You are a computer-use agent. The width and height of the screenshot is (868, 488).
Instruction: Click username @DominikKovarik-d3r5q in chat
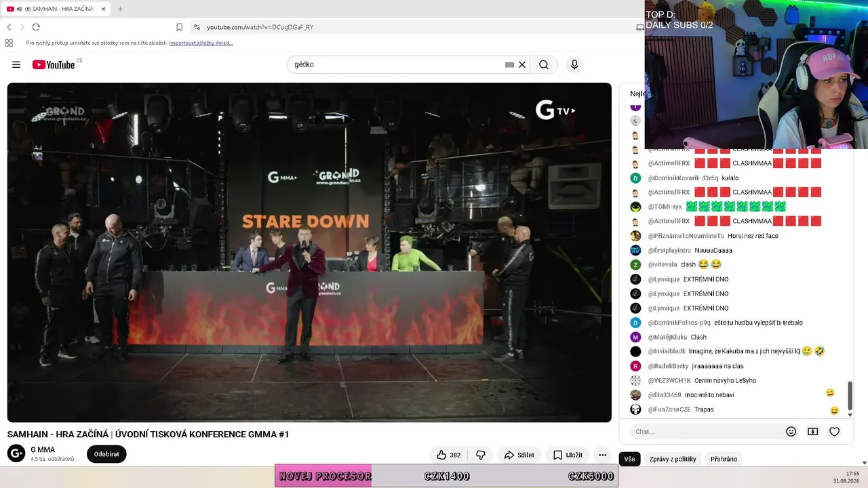click(683, 178)
